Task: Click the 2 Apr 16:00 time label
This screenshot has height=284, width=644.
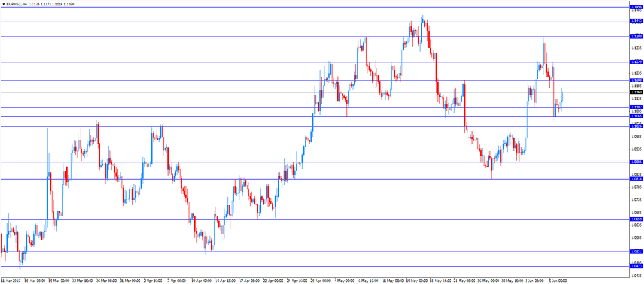Action: point(153,281)
